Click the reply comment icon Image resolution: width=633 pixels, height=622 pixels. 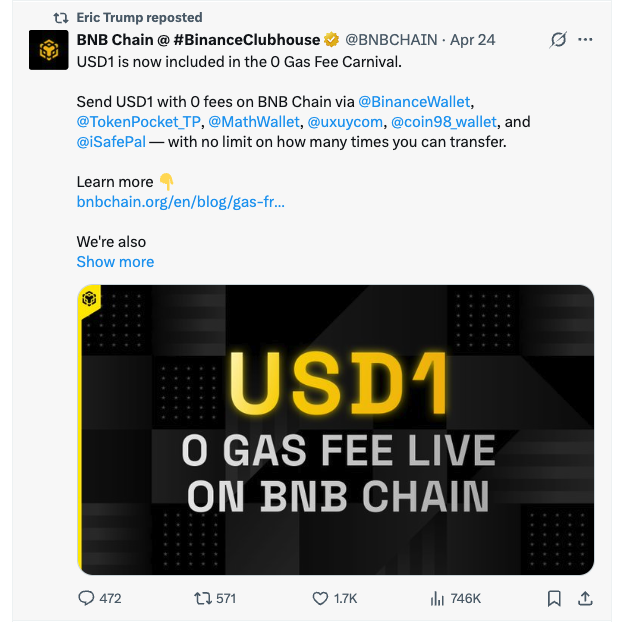tap(86, 598)
